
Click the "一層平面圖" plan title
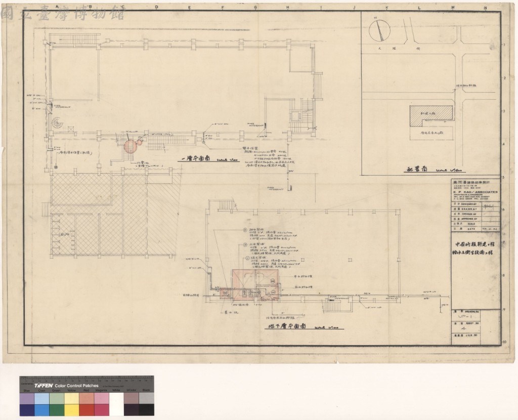[x=196, y=158]
